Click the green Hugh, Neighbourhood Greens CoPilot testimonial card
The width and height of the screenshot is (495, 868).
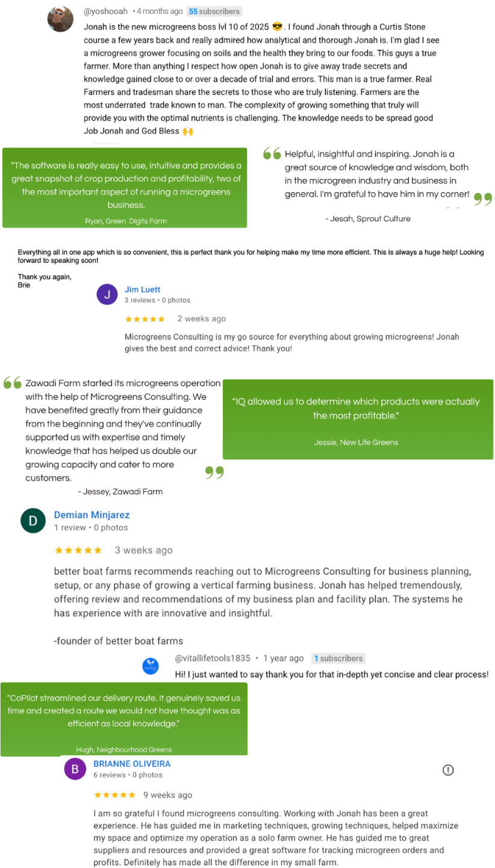click(x=124, y=719)
